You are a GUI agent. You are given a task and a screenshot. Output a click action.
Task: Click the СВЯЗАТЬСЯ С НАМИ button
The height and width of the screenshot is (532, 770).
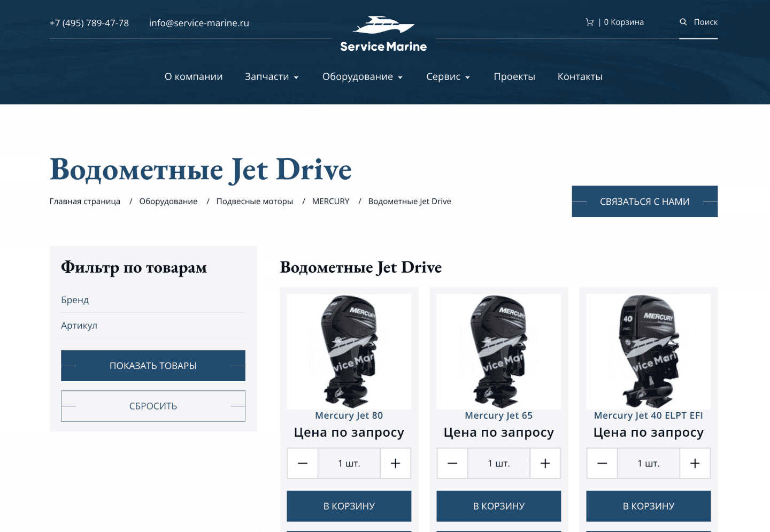(x=644, y=202)
